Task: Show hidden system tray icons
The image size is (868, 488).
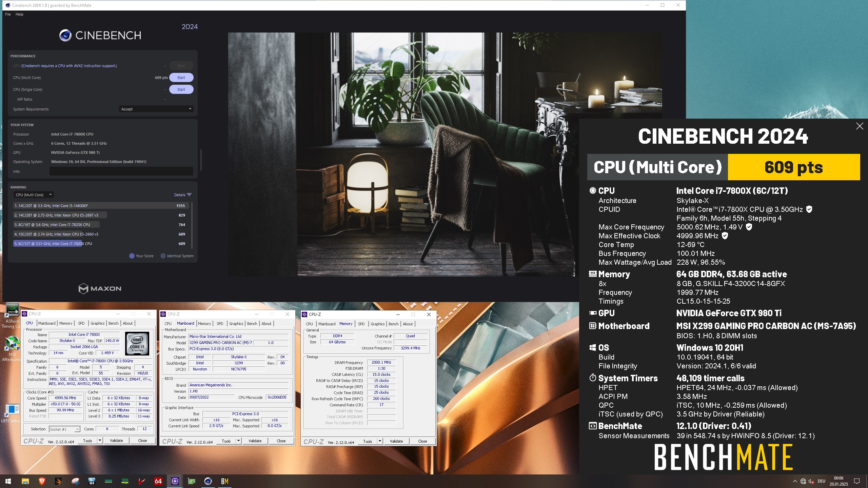Action: (795, 481)
